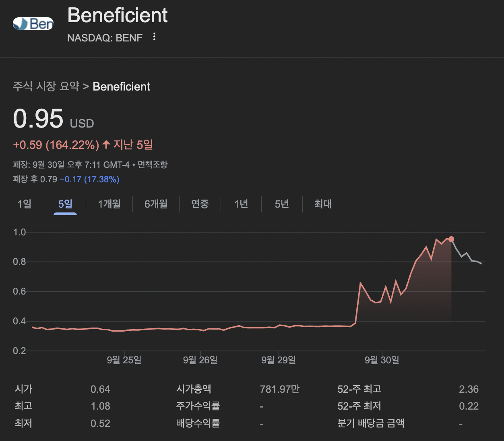Click the 9월 25일 axis date label
Viewport: 504px width, 441px height.
coord(124,360)
